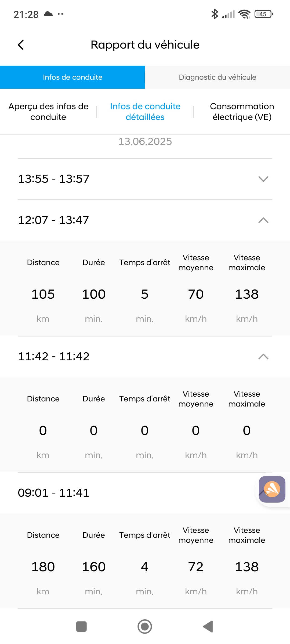Tap the cloud weather status icon

coord(48,14)
